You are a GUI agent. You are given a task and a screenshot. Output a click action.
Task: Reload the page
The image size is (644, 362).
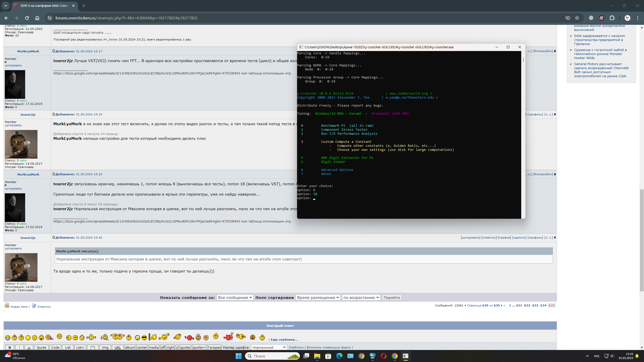pyautogui.click(x=27, y=18)
